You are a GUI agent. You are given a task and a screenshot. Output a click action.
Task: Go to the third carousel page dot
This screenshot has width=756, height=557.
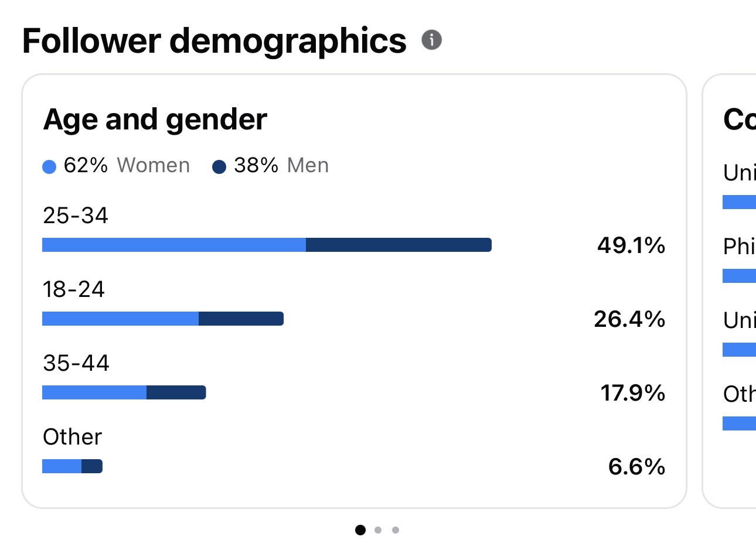pos(396,530)
